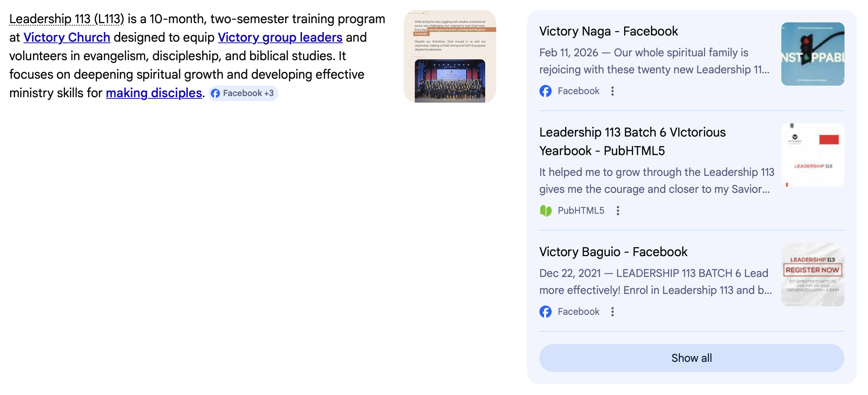
Task: Click the Facebook icon under Victory Naga
Action: click(546, 91)
